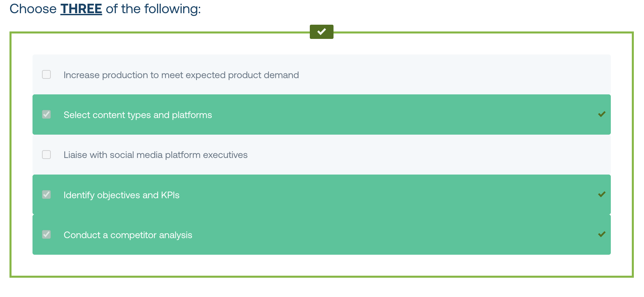This screenshot has width=644, height=297.
Task: Click the Conduct a competitor analysis label
Action: tap(128, 235)
